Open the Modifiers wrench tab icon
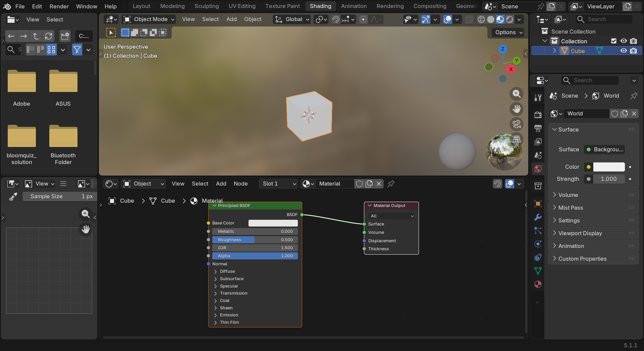The height and width of the screenshot is (351, 644). (538, 217)
